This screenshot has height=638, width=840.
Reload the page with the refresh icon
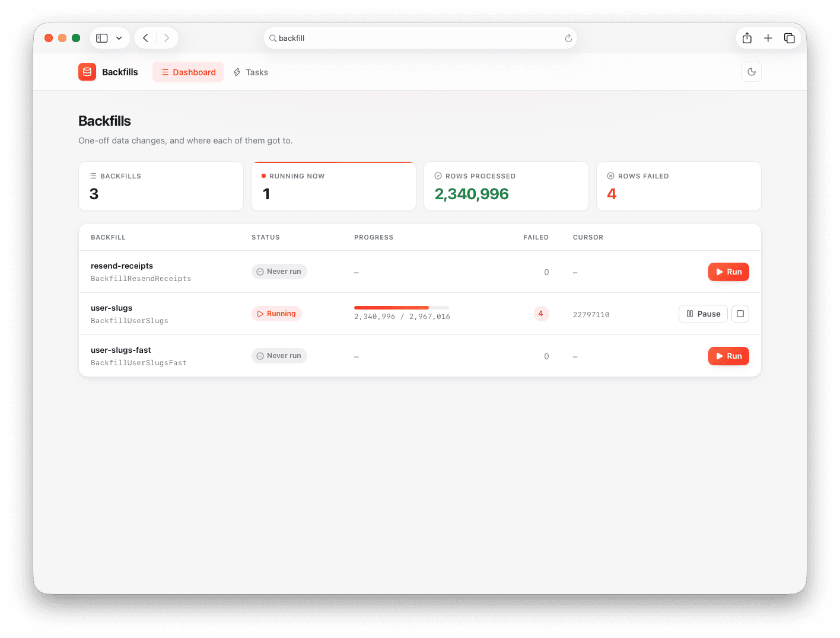pos(568,38)
